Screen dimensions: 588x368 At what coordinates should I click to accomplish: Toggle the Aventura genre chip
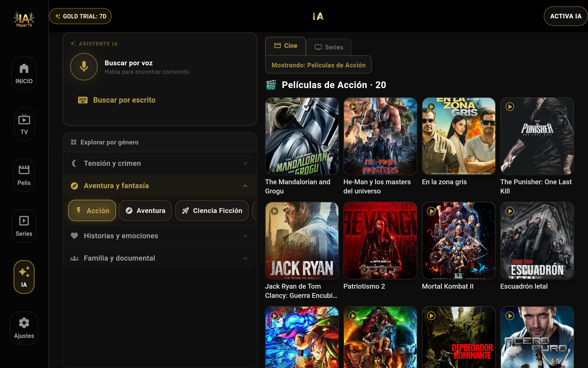click(145, 210)
